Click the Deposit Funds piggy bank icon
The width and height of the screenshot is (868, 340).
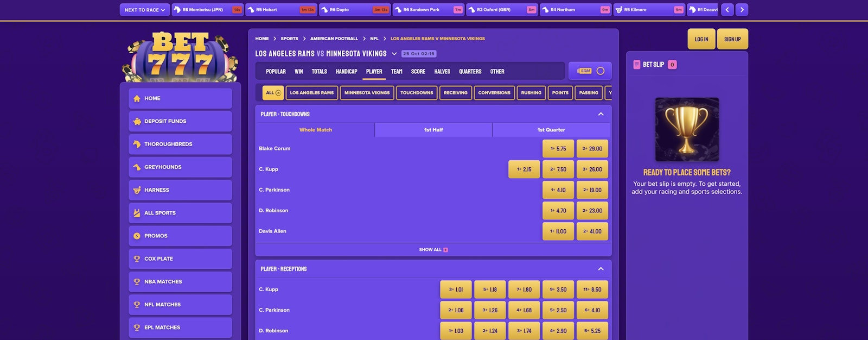point(137,122)
